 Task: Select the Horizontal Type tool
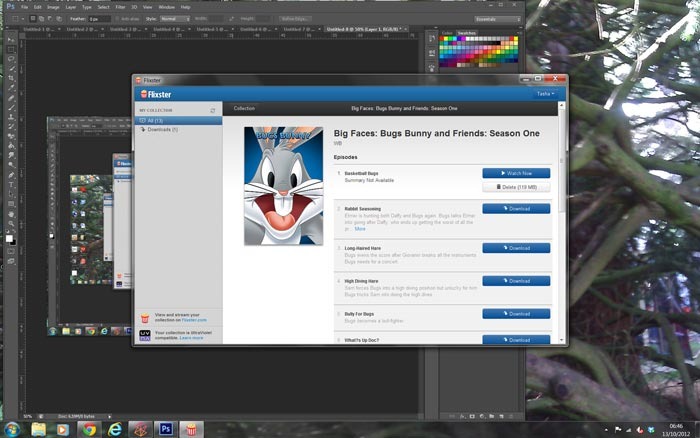[11, 185]
